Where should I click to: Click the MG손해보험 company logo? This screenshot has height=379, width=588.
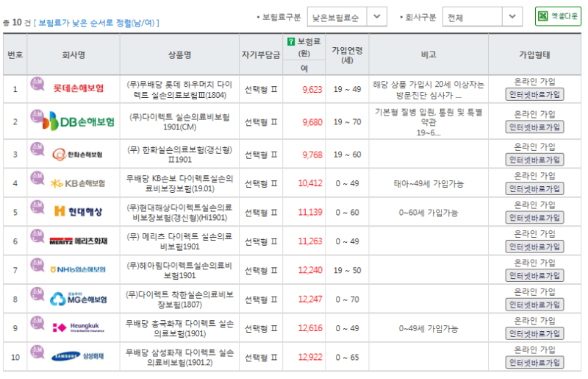pyautogui.click(x=79, y=299)
